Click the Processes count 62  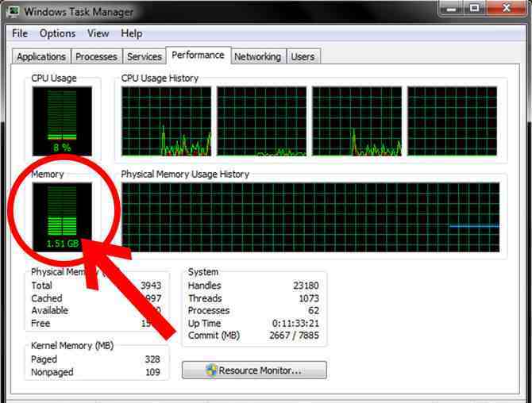point(314,310)
